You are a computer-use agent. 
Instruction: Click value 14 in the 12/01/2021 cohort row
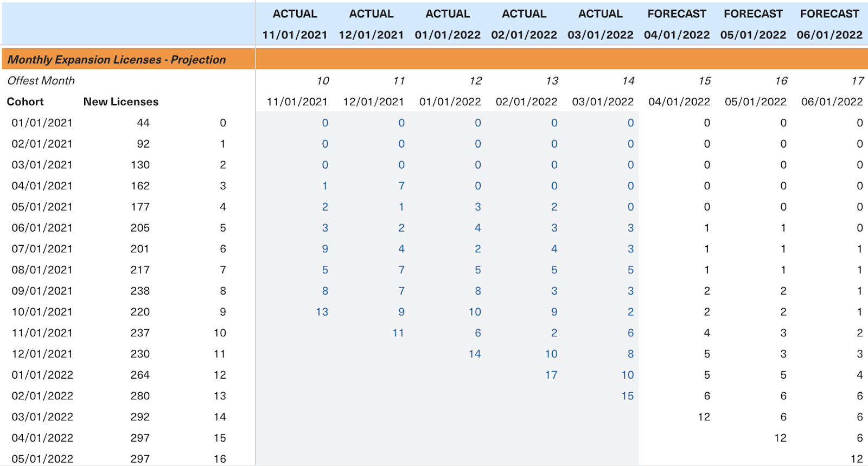(x=475, y=354)
